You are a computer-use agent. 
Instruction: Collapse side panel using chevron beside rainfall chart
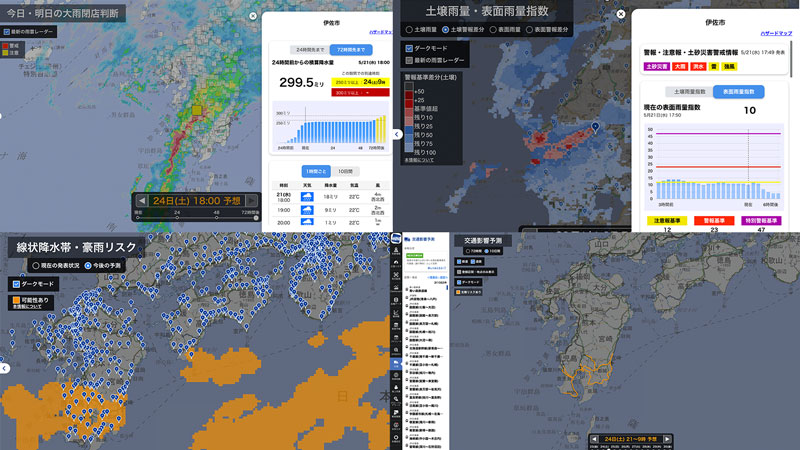pos(396,134)
